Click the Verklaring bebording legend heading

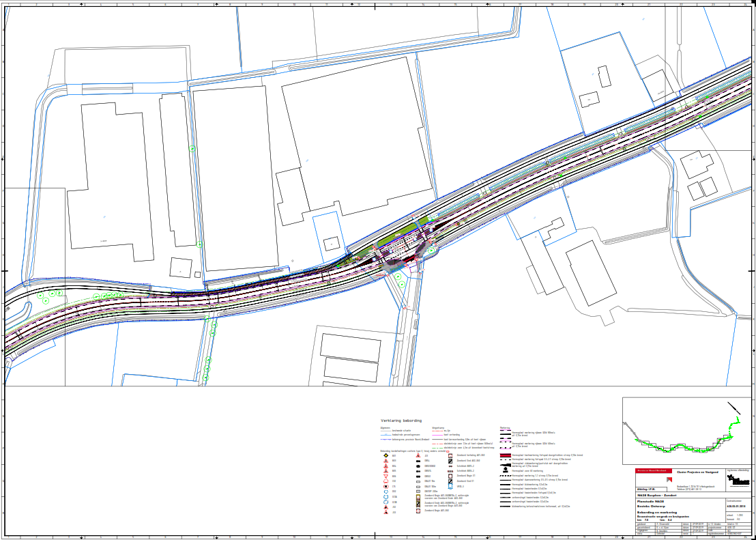coord(401,421)
